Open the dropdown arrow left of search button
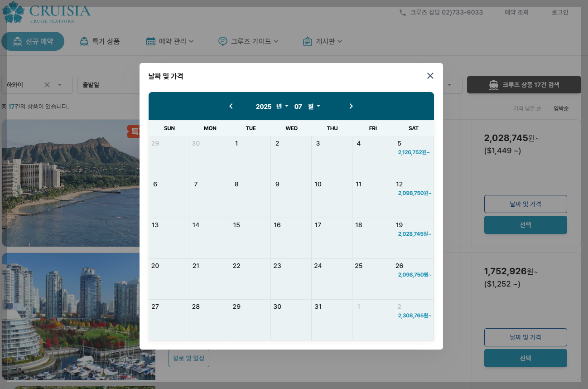The height and width of the screenshot is (389, 588). [450, 85]
